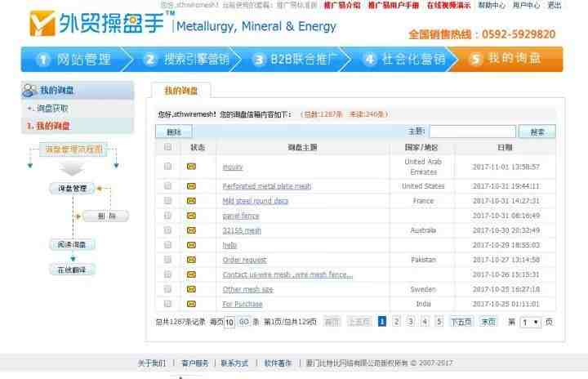Click the people icon beside 我的询盘 sidebar header
The width and height of the screenshot is (588, 379).
pyautogui.click(x=29, y=90)
